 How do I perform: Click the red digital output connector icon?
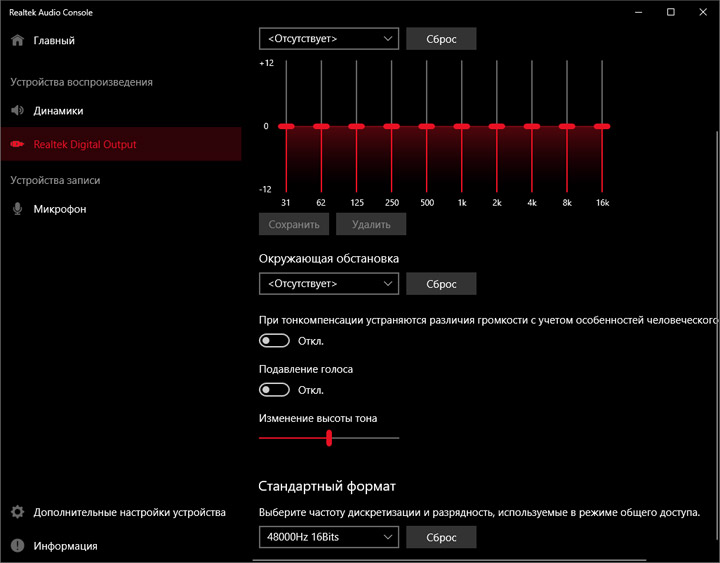(17, 144)
